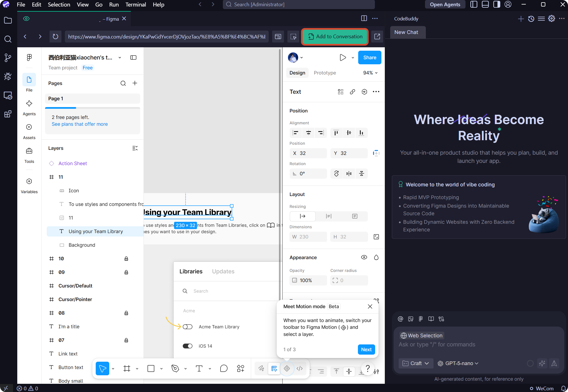Open the Craft mode dropdown

tap(416, 363)
